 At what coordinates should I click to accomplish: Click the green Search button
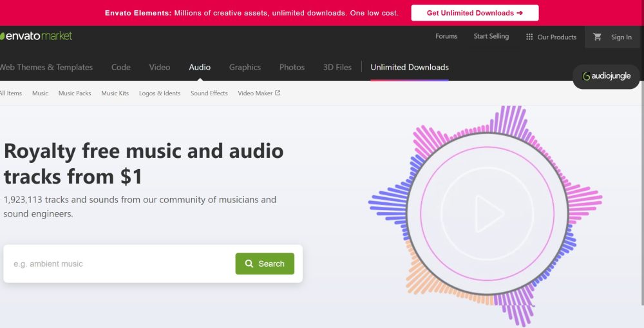pos(265,264)
